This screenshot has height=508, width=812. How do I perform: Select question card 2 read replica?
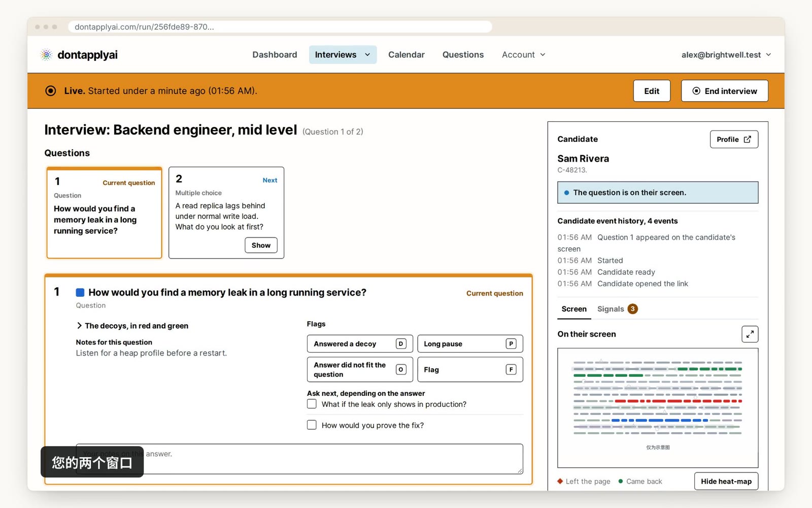pyautogui.click(x=226, y=213)
